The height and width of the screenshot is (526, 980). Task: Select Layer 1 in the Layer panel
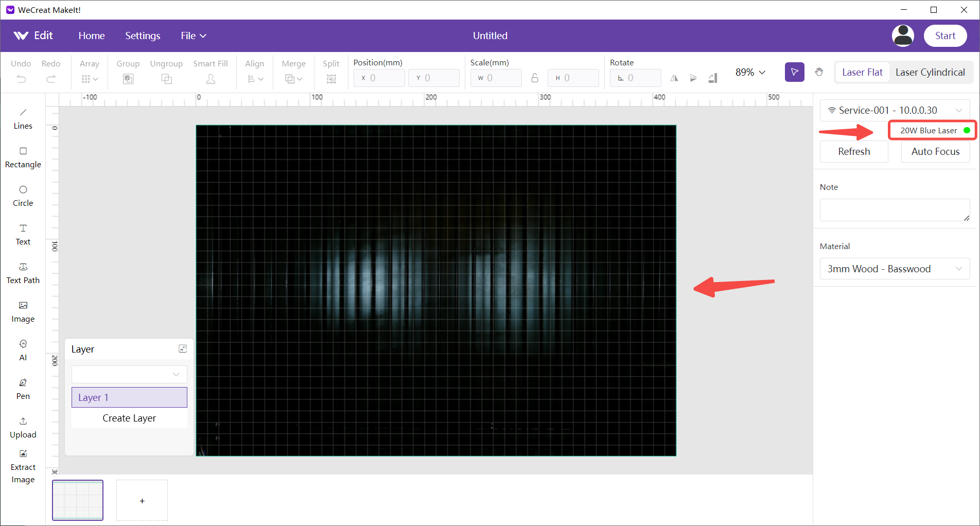129,397
